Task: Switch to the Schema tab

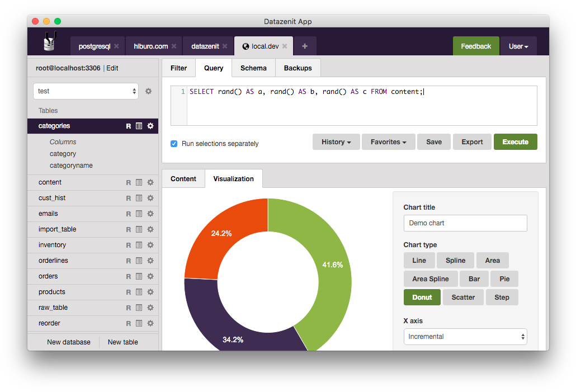Action: [253, 68]
